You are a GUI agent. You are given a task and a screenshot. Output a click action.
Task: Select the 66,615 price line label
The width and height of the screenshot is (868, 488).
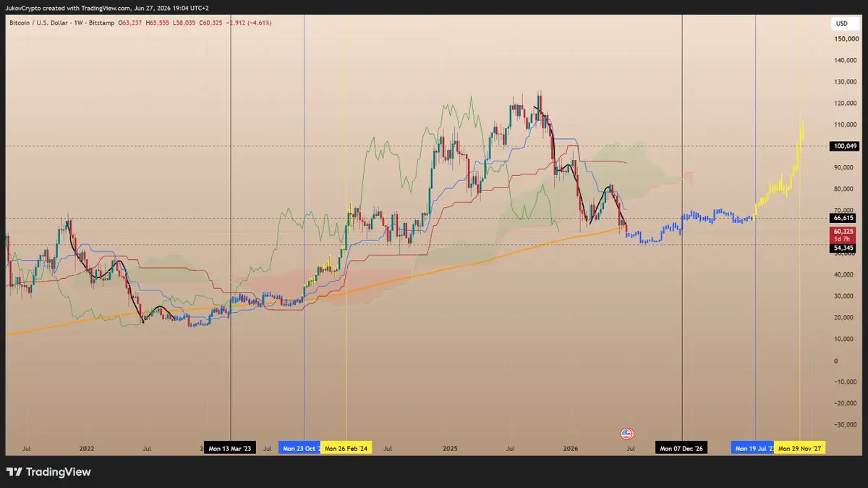(x=844, y=218)
